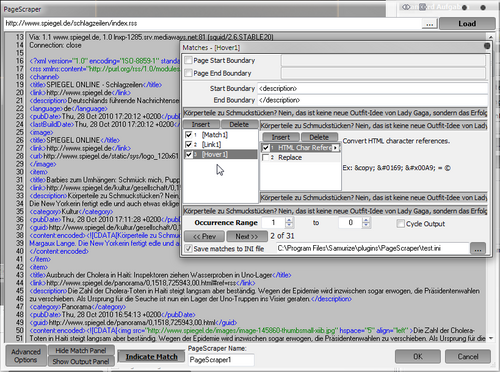Go to next match with Next >>
This screenshot has height=372, width=500.
click(247, 236)
